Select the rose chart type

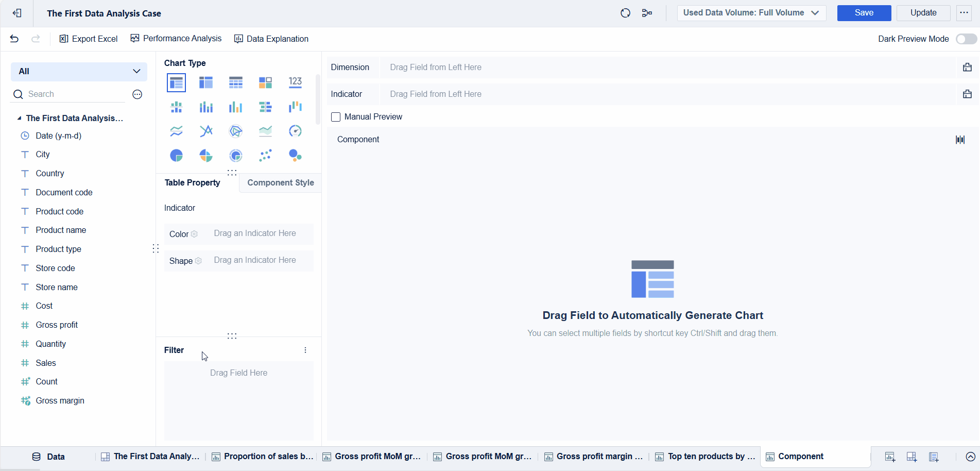[206, 155]
